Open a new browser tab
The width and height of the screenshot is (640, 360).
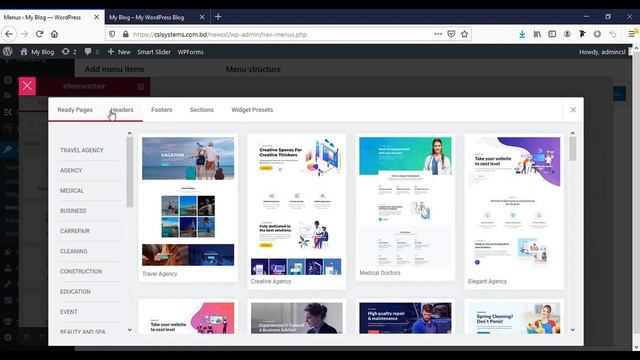(218, 17)
